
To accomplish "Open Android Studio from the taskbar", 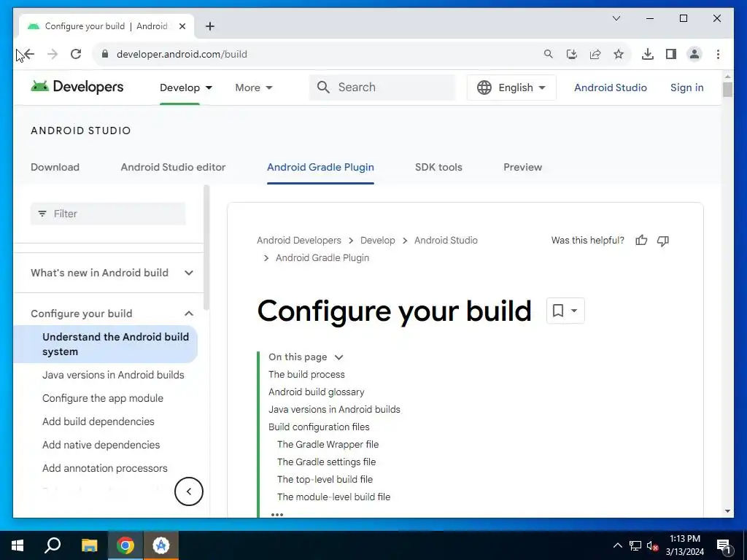I will click(x=161, y=545).
